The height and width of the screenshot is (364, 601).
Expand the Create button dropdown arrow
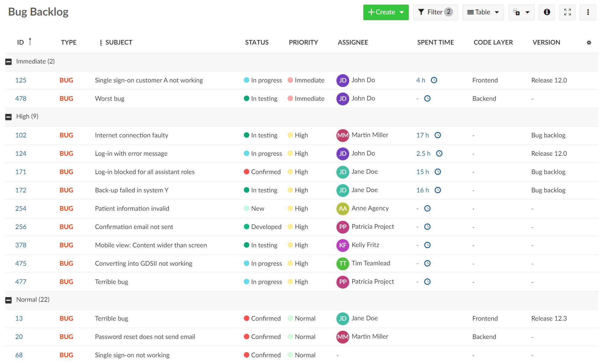402,13
